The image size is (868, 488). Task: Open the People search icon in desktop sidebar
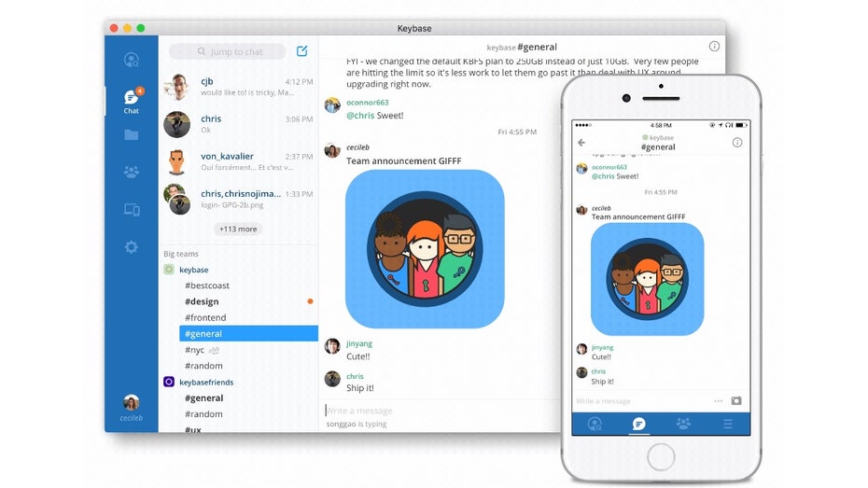coord(132,61)
